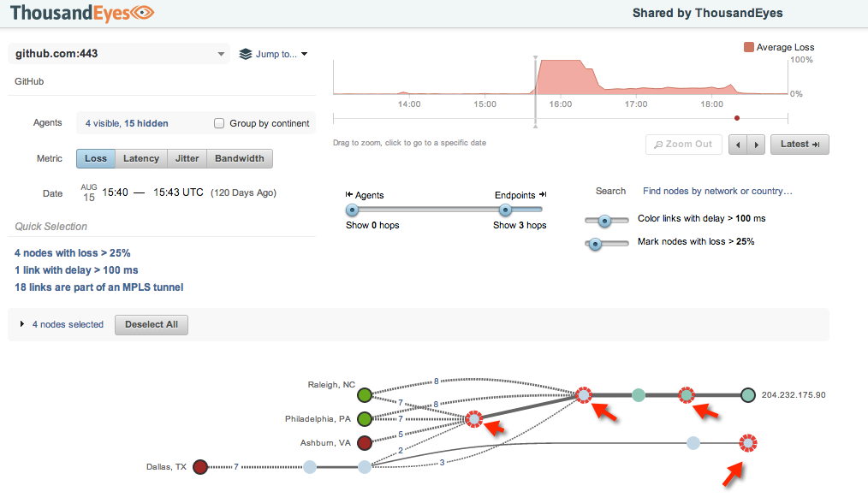This screenshot has width=868, height=497.
Task: Click the Raleigh, NC agent node
Action: coord(365,395)
